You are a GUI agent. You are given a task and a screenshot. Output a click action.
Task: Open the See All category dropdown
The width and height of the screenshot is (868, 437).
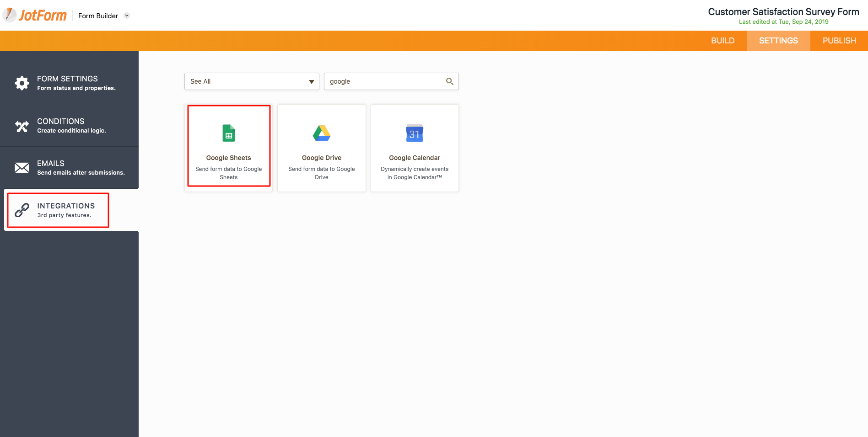point(252,81)
